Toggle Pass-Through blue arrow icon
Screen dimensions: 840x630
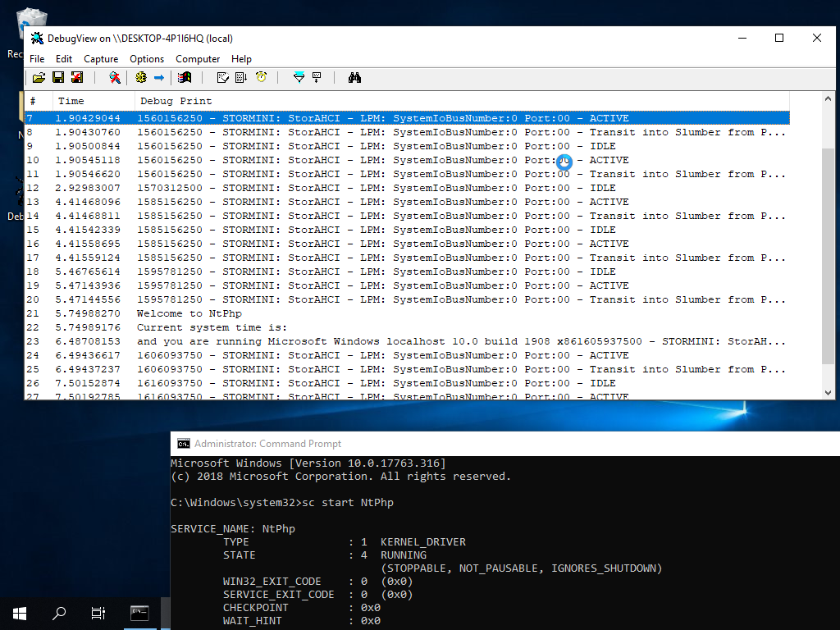coord(159,78)
